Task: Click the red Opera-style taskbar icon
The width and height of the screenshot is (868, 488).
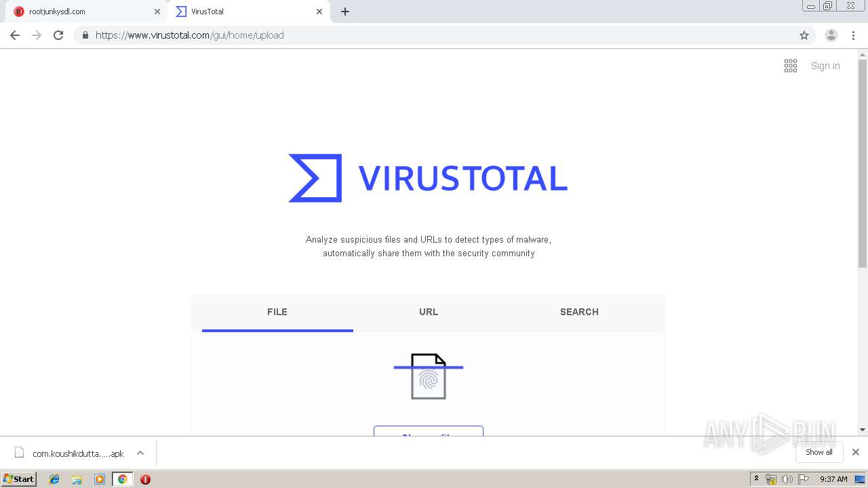Action: (x=145, y=479)
